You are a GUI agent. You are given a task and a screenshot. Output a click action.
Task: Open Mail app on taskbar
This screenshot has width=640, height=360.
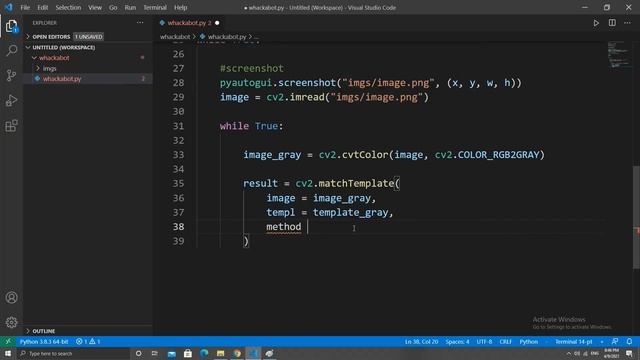pyautogui.click(x=171, y=353)
